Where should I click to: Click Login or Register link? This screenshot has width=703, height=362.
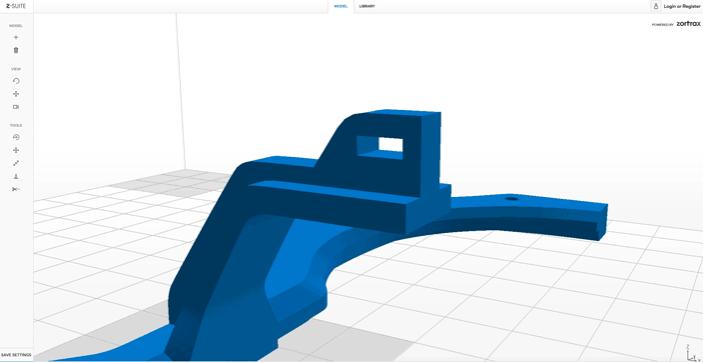(x=682, y=6)
